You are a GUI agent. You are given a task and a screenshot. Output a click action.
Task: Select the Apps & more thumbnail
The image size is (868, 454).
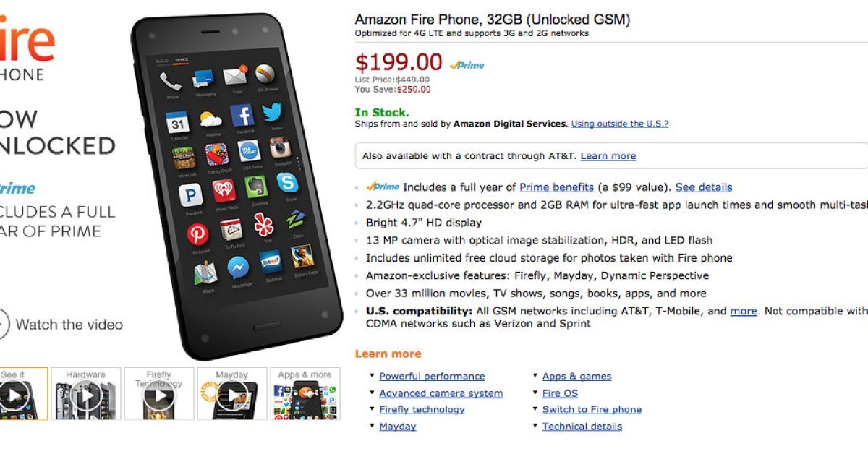(x=305, y=394)
